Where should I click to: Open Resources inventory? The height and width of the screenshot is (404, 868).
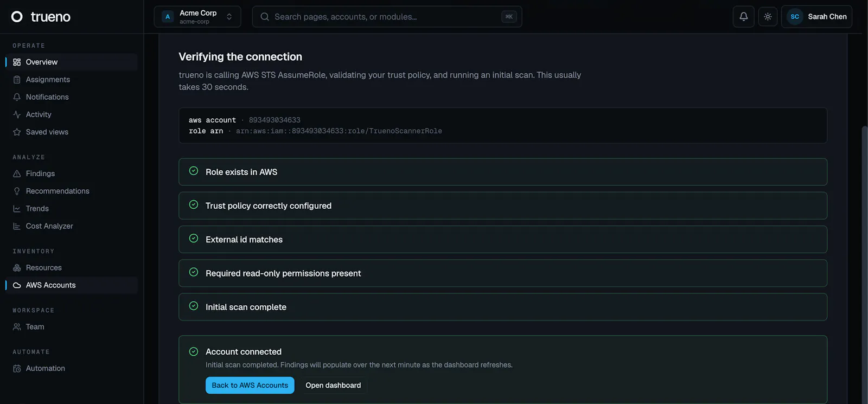(72, 268)
